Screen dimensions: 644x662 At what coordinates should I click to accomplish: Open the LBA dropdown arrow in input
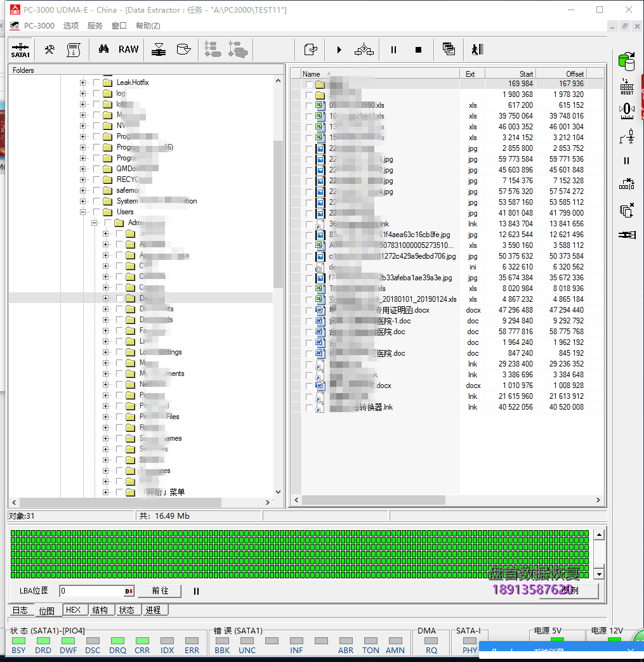(129, 591)
